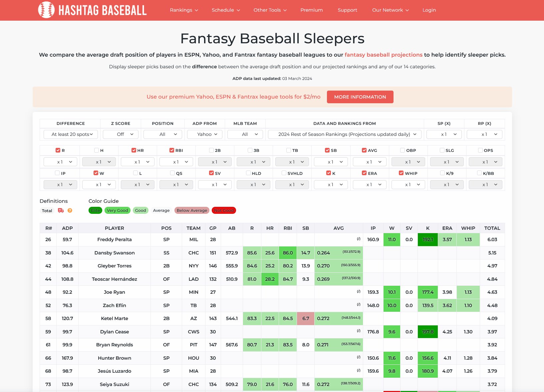Sort table by HR column header
This screenshot has width=544, height=392.
tap(270, 228)
